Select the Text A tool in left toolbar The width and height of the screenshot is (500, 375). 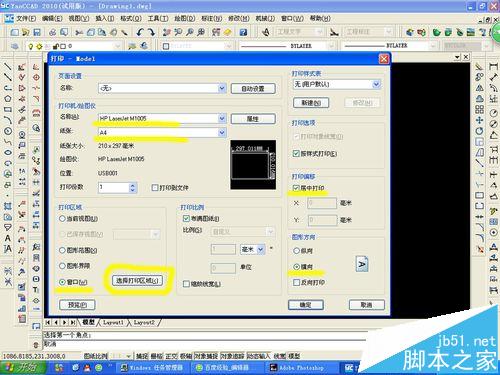tap(7, 238)
